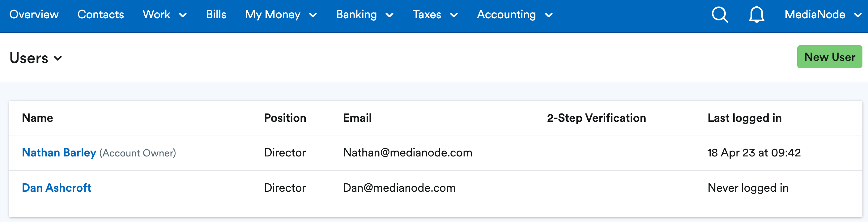Open the MediaNode account menu
The height and width of the screenshot is (222, 868).
click(823, 15)
